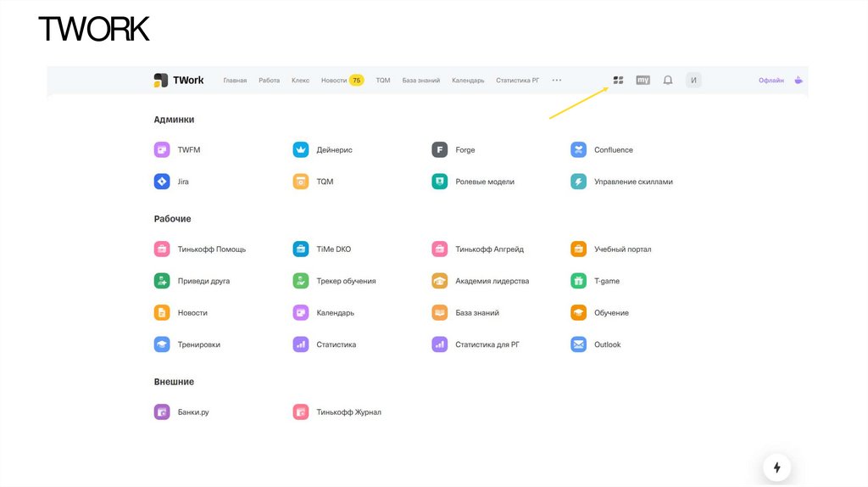868x487 pixels.
Task: Click the Статистика для РГ icon
Action: coord(440,344)
